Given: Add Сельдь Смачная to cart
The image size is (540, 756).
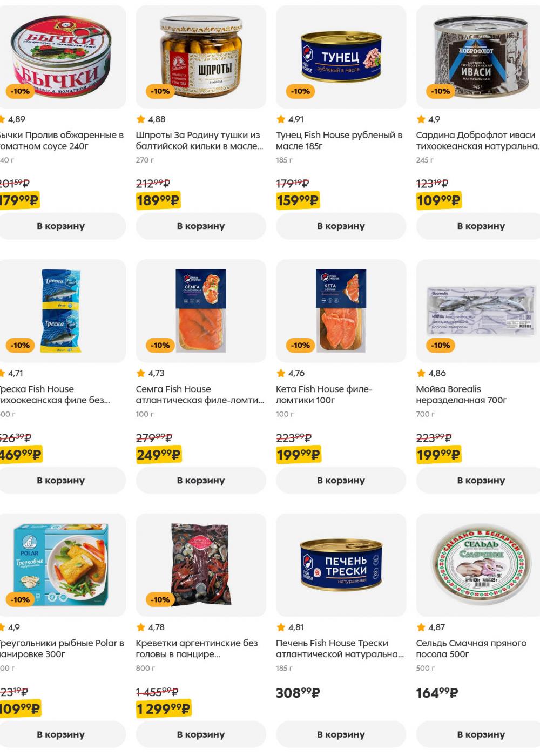Looking at the screenshot, I should [x=481, y=734].
